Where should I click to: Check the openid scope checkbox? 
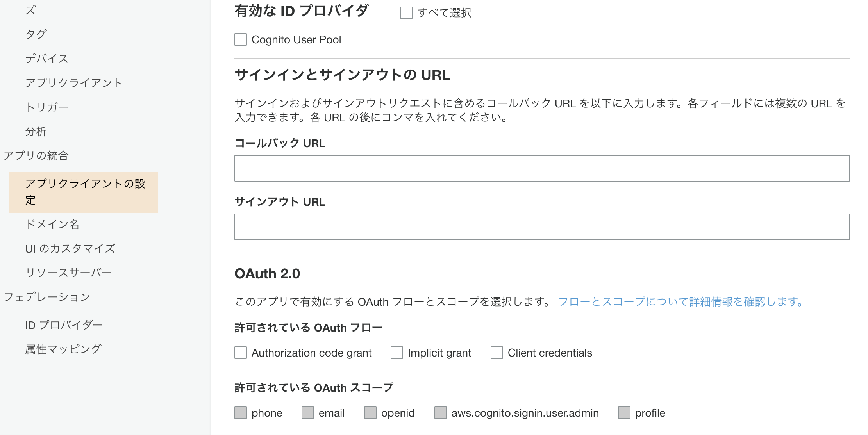[370, 413]
